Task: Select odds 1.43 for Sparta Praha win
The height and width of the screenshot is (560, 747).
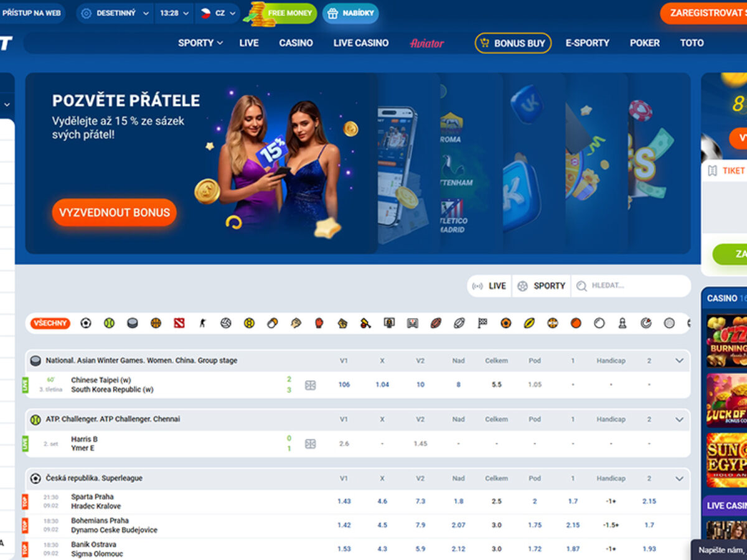Action: click(344, 500)
